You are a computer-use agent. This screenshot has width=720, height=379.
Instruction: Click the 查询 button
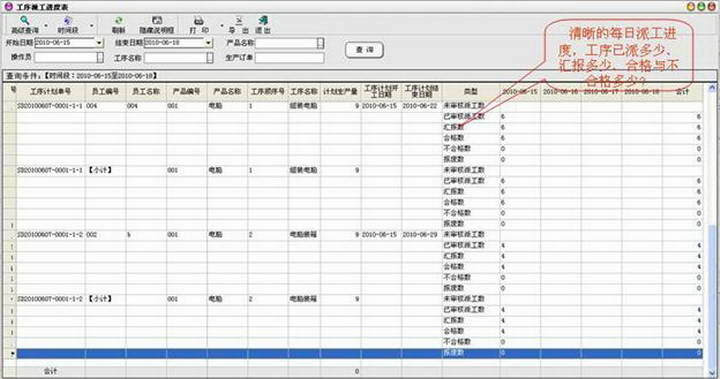365,50
